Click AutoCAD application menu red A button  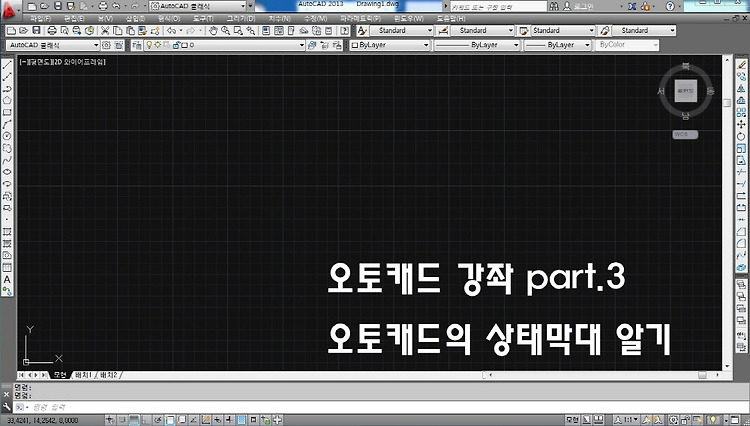[x=9, y=11]
